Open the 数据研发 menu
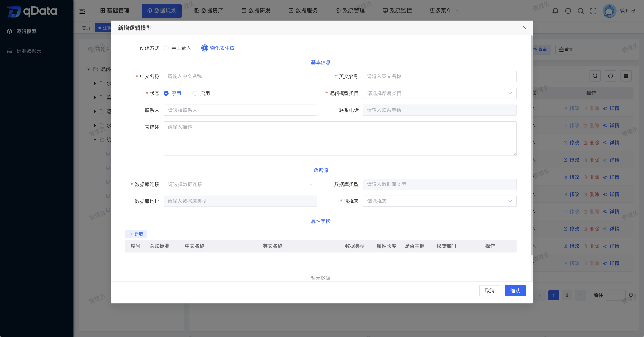 256,11
